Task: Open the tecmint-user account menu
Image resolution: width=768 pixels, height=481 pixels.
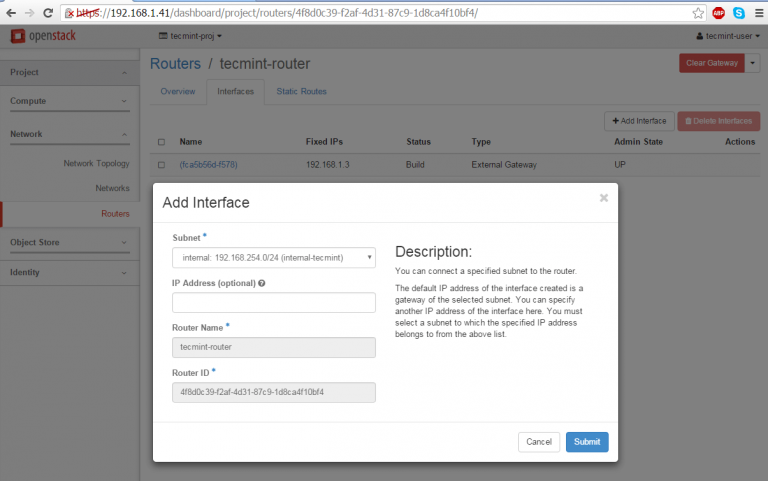Action: click(728, 36)
